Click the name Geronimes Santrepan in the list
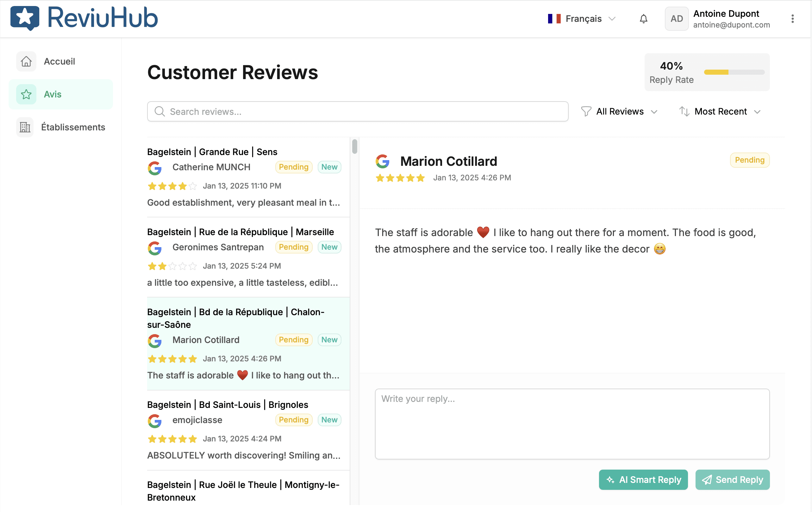The width and height of the screenshot is (812, 512). (218, 247)
